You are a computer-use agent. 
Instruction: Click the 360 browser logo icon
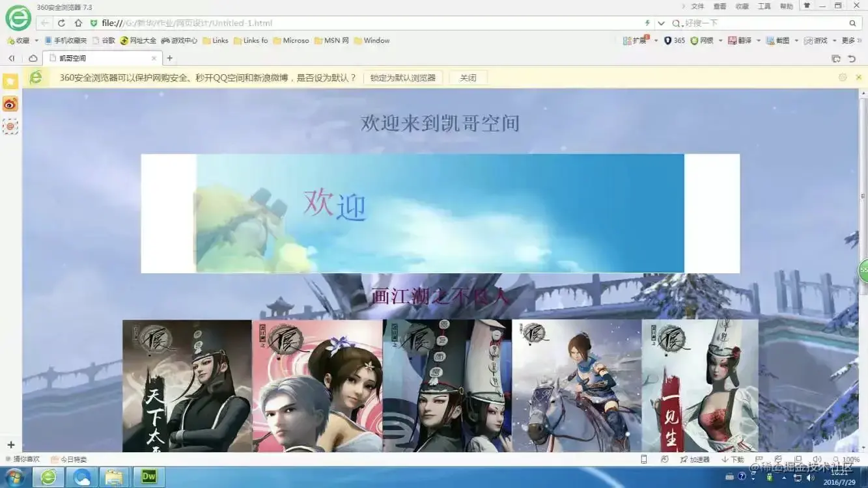[18, 18]
